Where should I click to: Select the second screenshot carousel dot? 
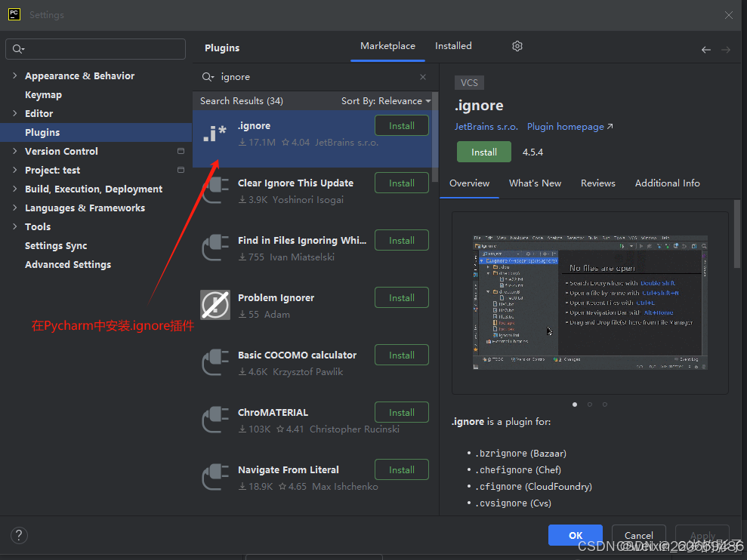coord(590,405)
